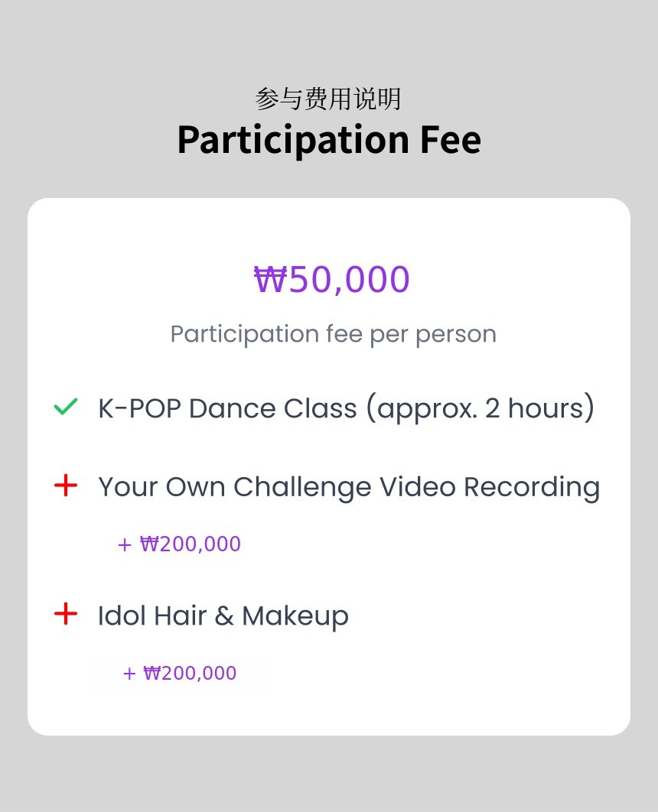Click small purple plus under Idol Hair & Makeup
This screenshot has height=812, width=658.
coord(129,674)
